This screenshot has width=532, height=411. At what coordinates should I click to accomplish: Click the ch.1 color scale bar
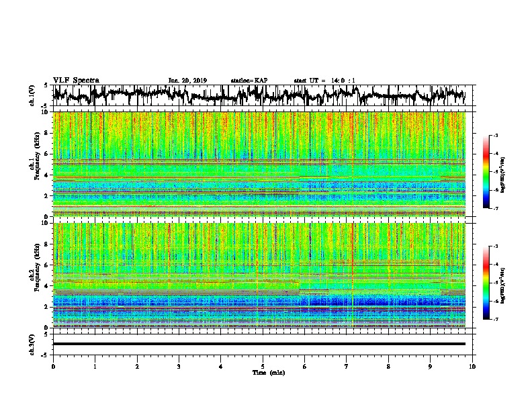(x=486, y=172)
